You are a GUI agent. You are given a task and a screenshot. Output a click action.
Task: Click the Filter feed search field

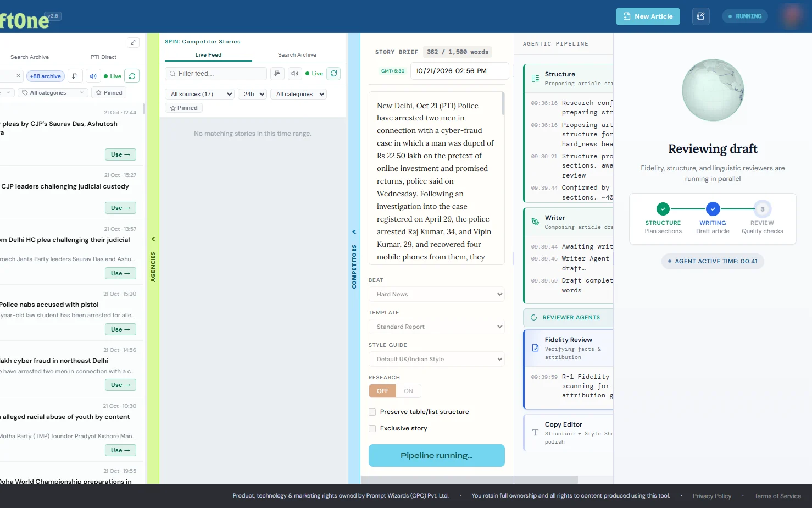coord(216,74)
